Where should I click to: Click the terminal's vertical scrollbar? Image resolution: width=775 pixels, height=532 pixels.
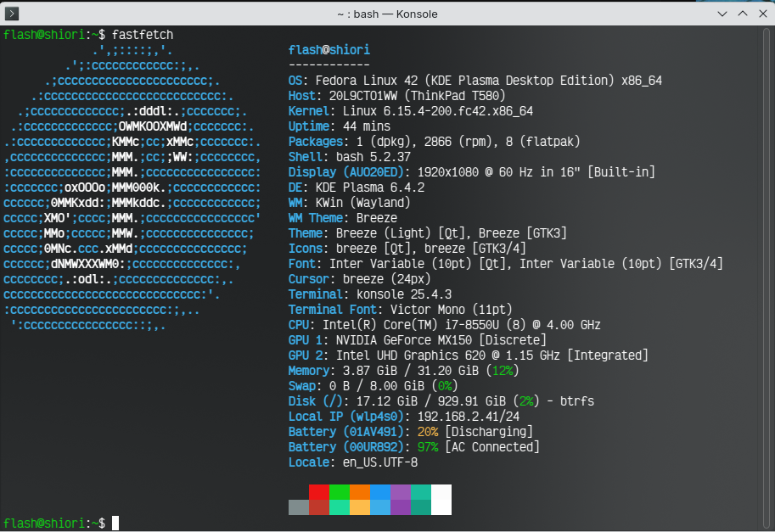tap(767, 278)
